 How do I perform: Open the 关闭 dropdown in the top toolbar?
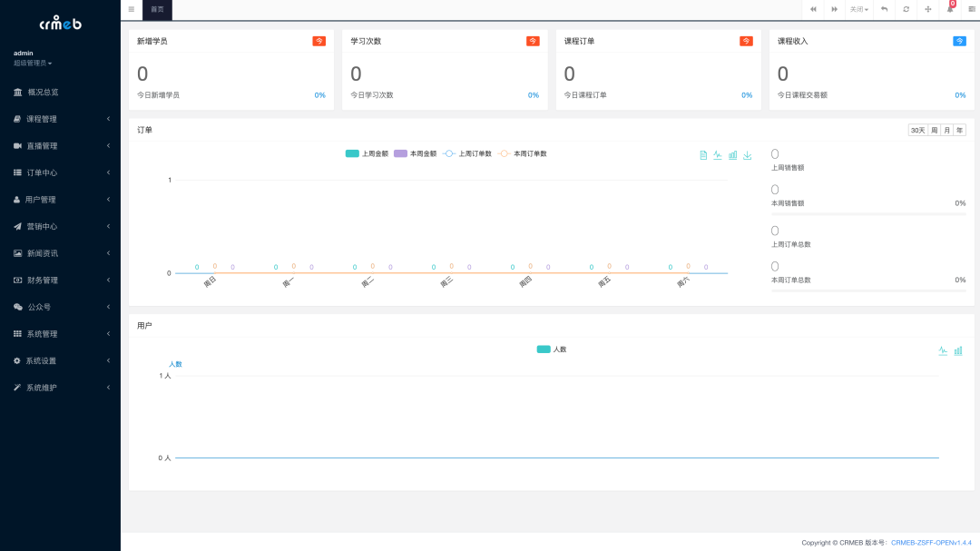click(x=857, y=8)
